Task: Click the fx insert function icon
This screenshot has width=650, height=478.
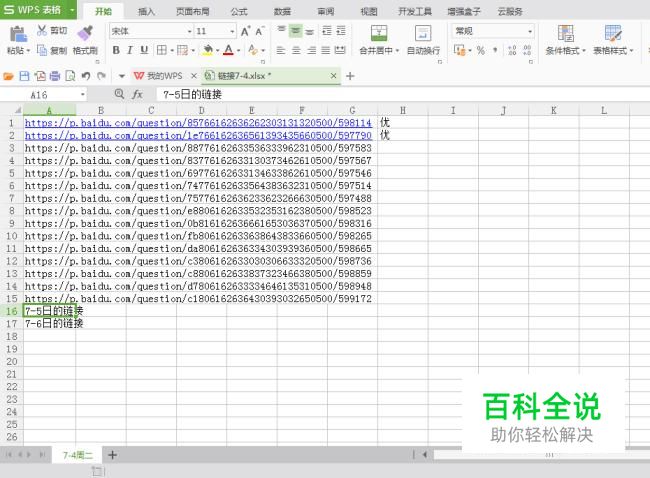Action: tap(137, 95)
